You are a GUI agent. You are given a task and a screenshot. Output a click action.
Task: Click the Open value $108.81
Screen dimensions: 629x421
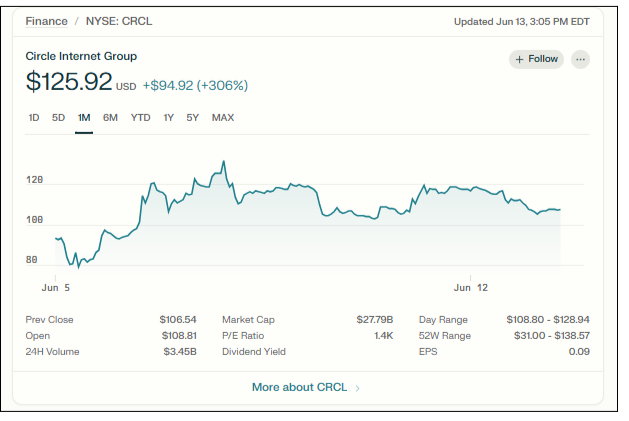tap(179, 336)
